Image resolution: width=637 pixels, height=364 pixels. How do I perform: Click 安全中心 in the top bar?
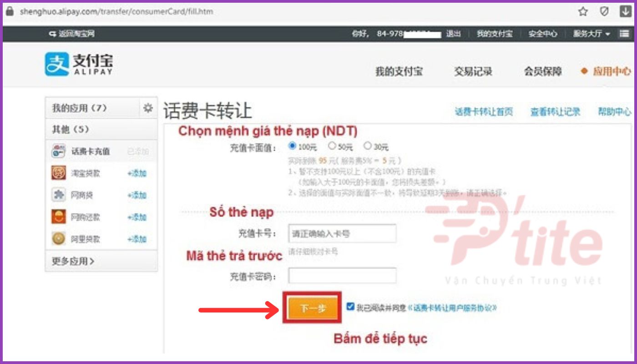(x=542, y=34)
